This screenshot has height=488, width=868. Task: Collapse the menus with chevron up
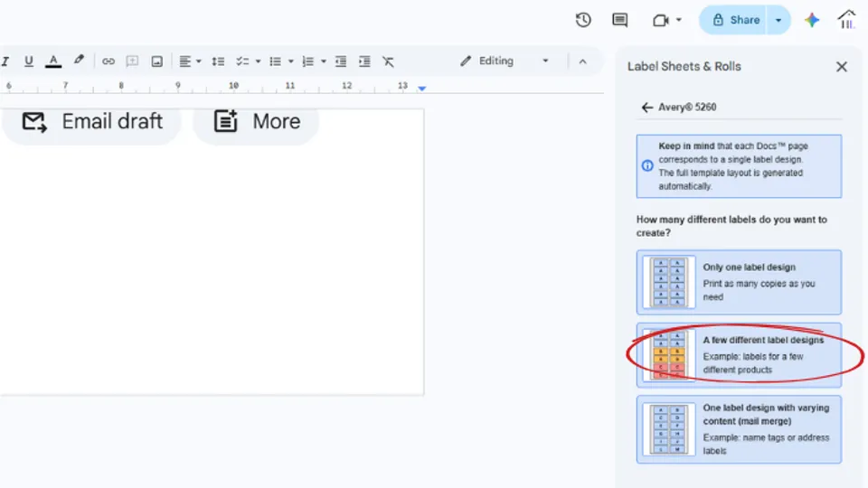click(582, 61)
